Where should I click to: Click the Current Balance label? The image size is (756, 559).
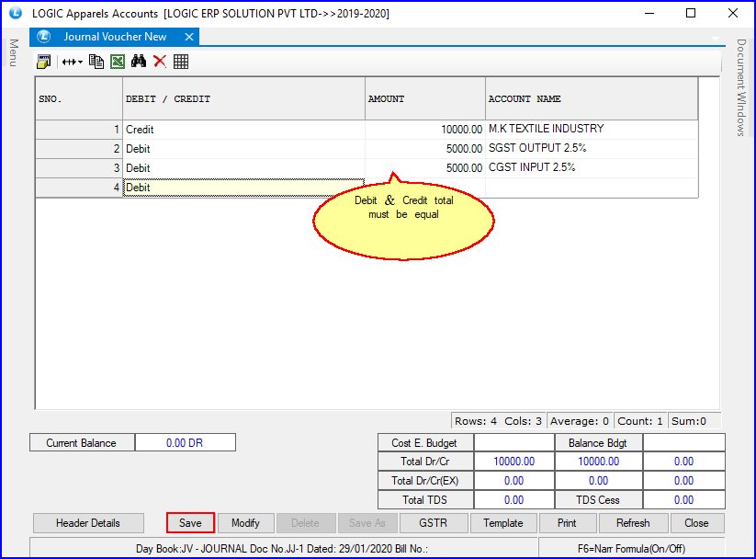point(82,442)
